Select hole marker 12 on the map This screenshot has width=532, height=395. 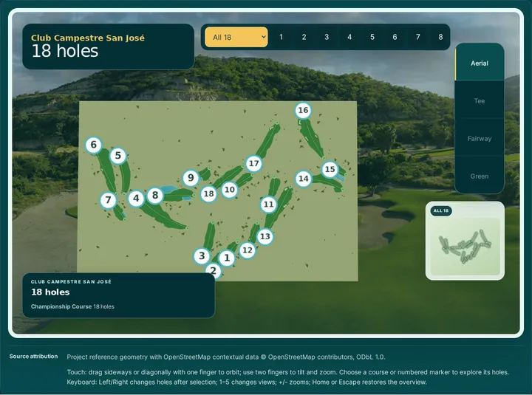tap(248, 250)
